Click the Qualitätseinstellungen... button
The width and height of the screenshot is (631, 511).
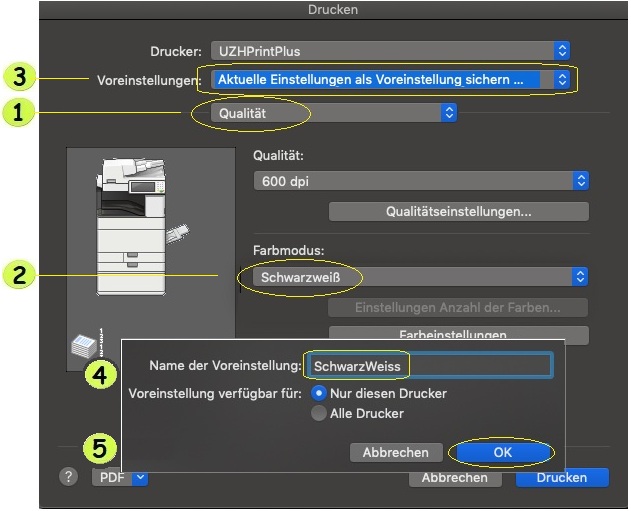pos(458,212)
